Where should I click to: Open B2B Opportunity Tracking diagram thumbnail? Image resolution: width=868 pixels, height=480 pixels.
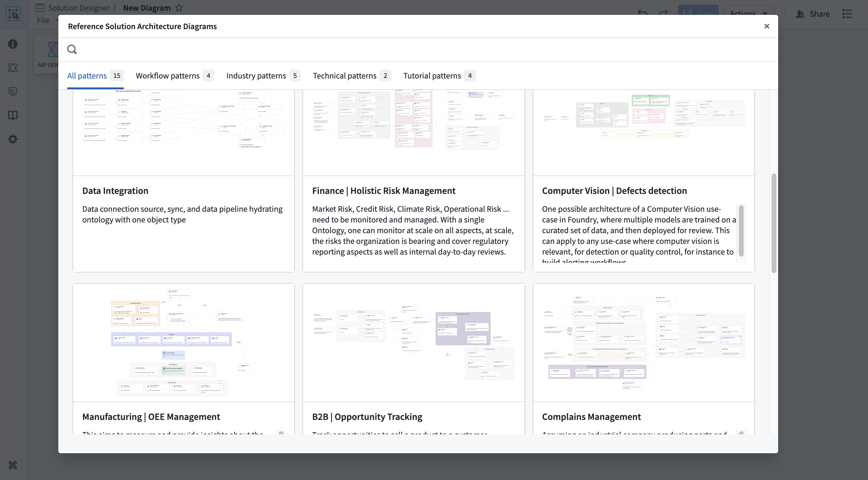(413, 343)
